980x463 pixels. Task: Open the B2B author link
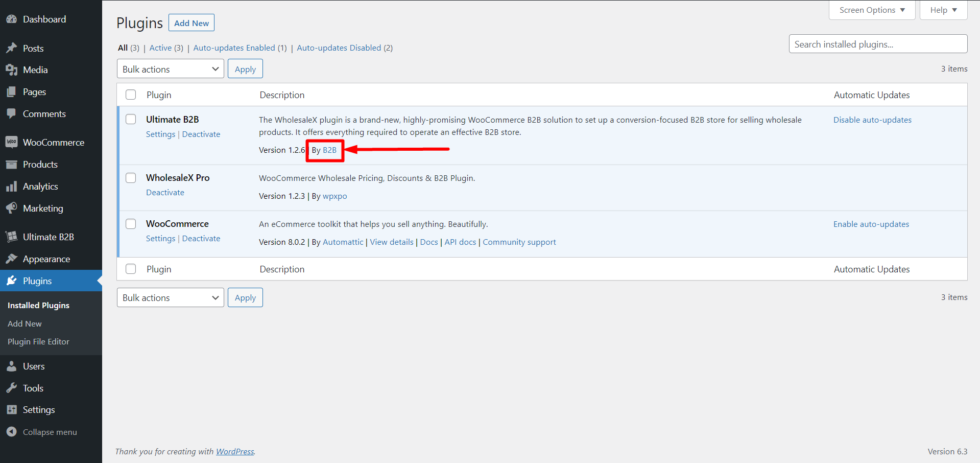click(x=329, y=150)
